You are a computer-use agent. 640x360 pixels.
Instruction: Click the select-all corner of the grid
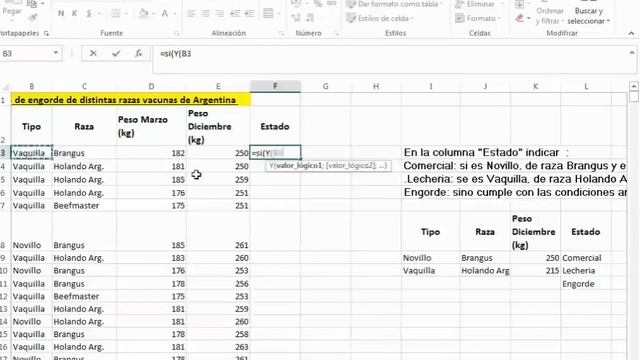pos(5,87)
